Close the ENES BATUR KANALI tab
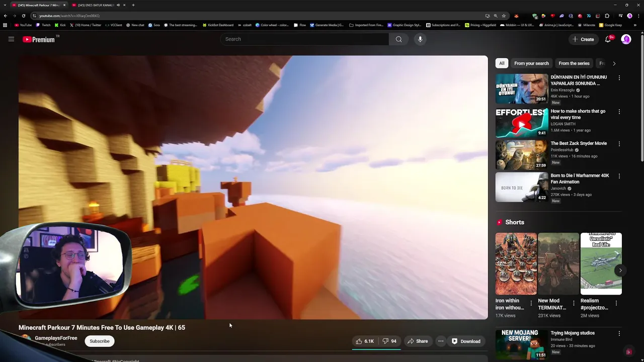Screen dimensions: 644x362 pos(124,5)
